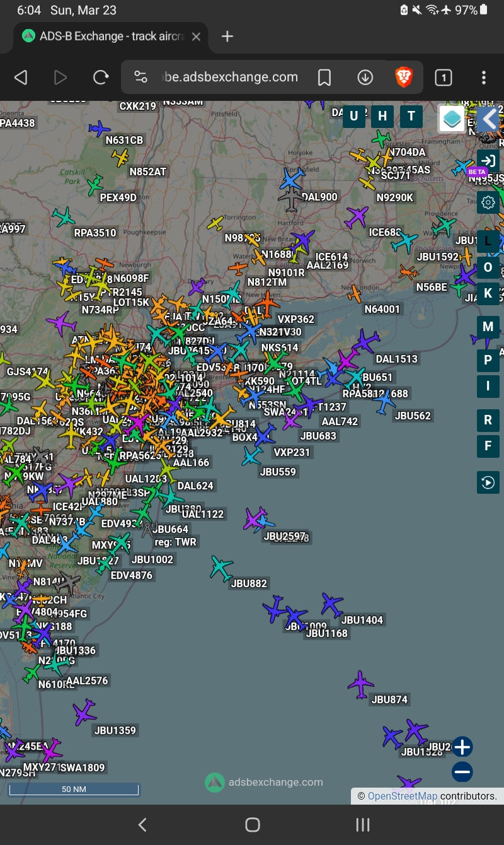This screenshot has width=504, height=845.
Task: Expand the sidebar with the chevron arrow
Action: click(488, 119)
